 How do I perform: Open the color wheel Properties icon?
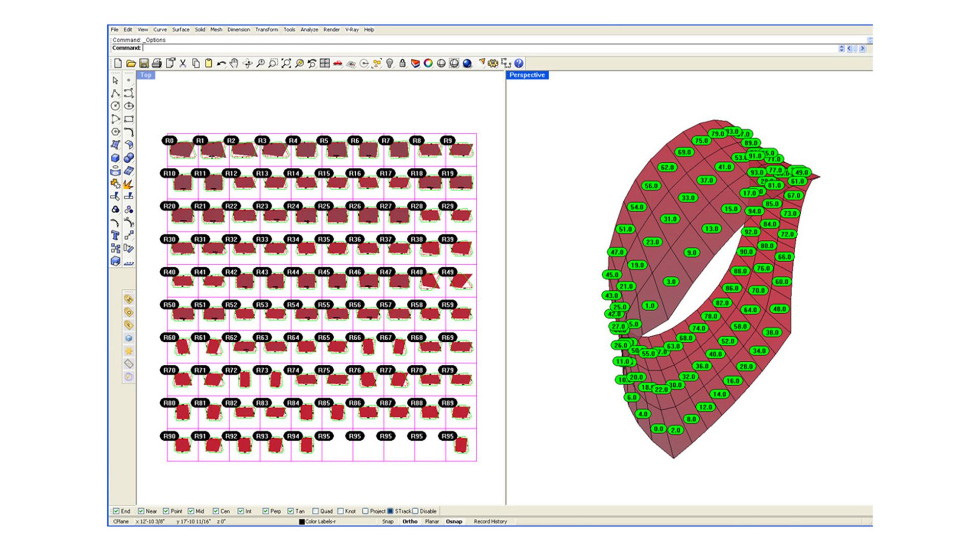[x=428, y=63]
